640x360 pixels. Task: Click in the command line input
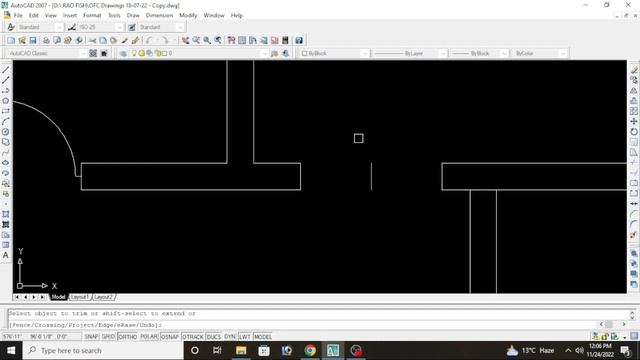pyautogui.click(x=302, y=325)
